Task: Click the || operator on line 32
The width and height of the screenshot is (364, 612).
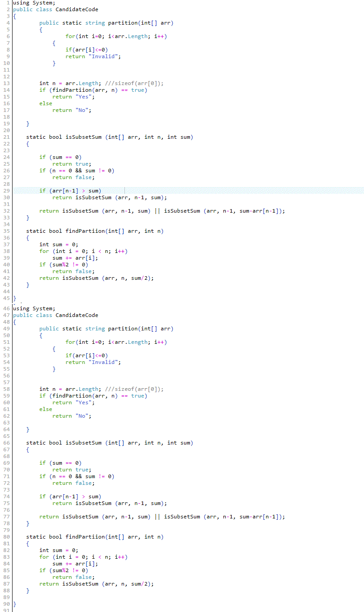Action: click(157, 211)
